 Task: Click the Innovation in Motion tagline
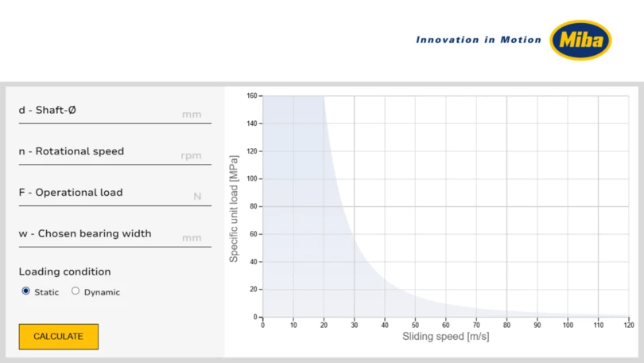coord(478,40)
